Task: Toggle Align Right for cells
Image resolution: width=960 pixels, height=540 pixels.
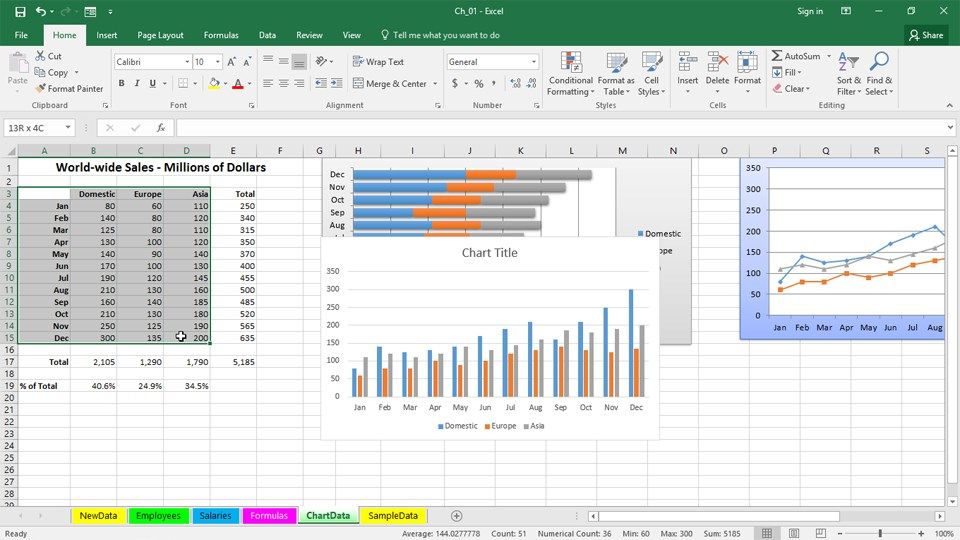Action: (299, 83)
